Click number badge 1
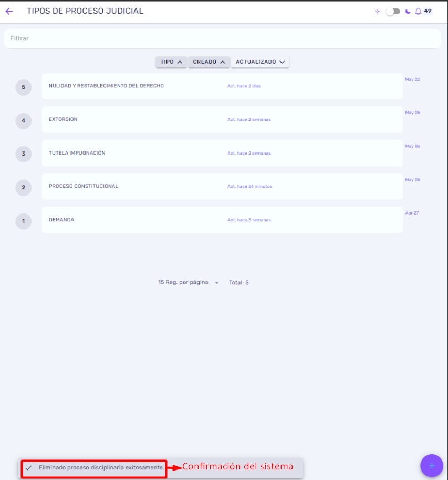The image size is (448, 480). point(24,221)
